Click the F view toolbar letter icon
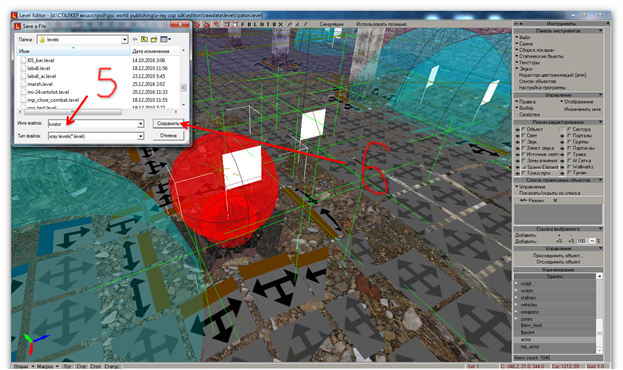623x370 pixels. (x=243, y=24)
